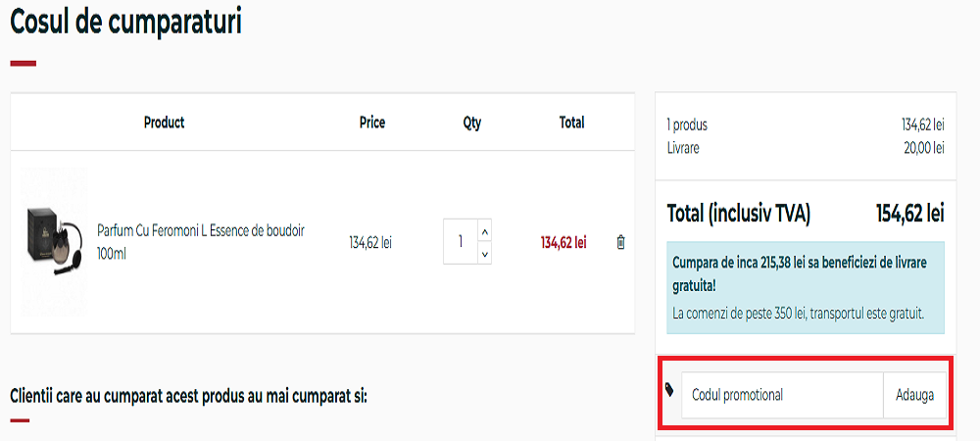Click the Total (inclusiv TVA) label
The height and width of the screenshot is (441, 980).
738,213
